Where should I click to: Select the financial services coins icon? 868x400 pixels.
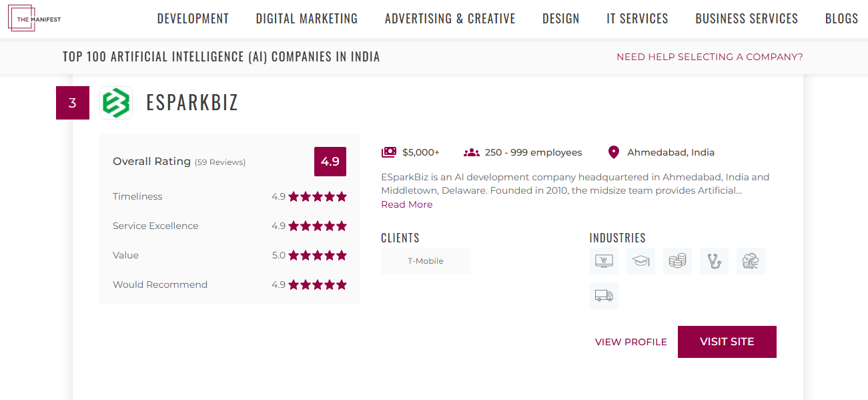[677, 261]
